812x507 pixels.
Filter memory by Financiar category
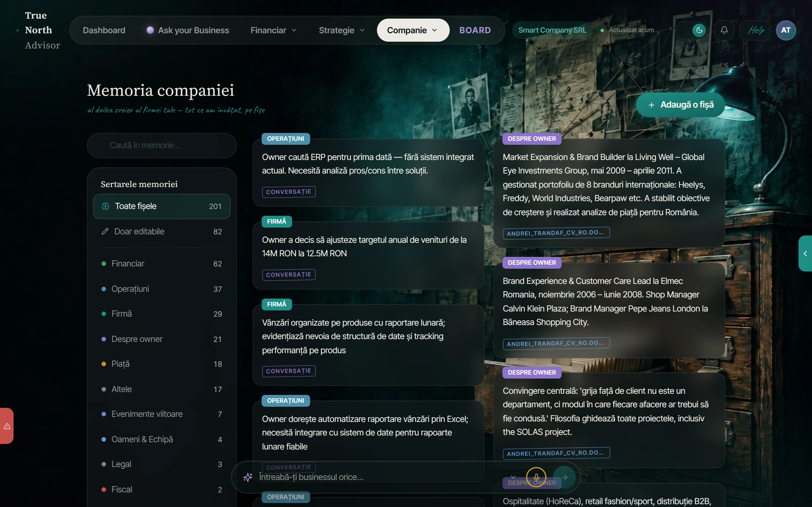click(x=162, y=264)
